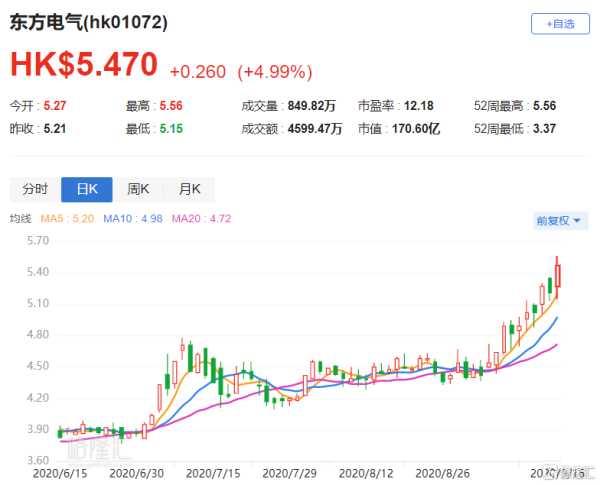Click the 2020/7/15 date label

pos(213,474)
